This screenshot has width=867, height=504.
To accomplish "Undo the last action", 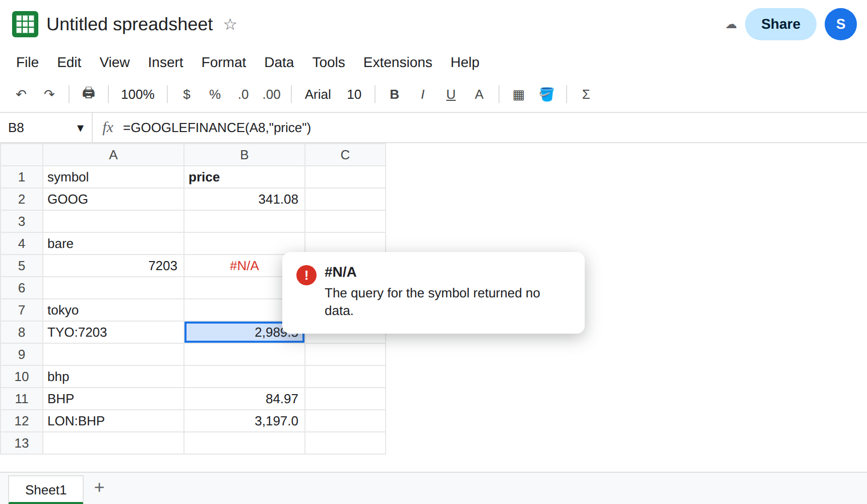I will [x=21, y=94].
